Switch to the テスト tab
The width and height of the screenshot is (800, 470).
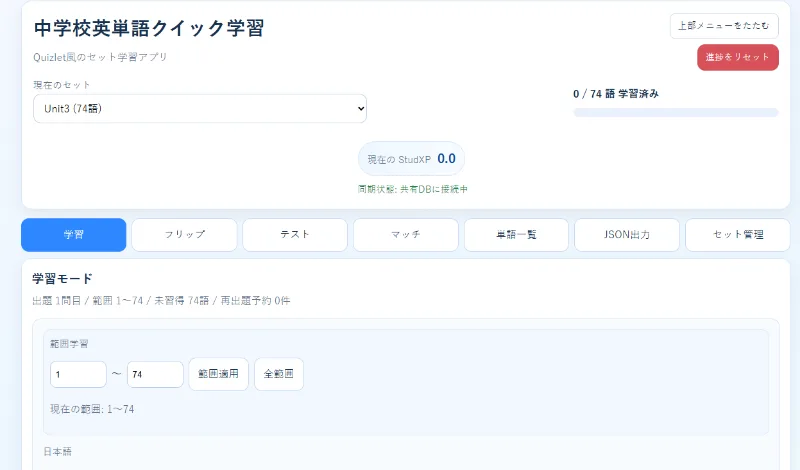coord(295,235)
